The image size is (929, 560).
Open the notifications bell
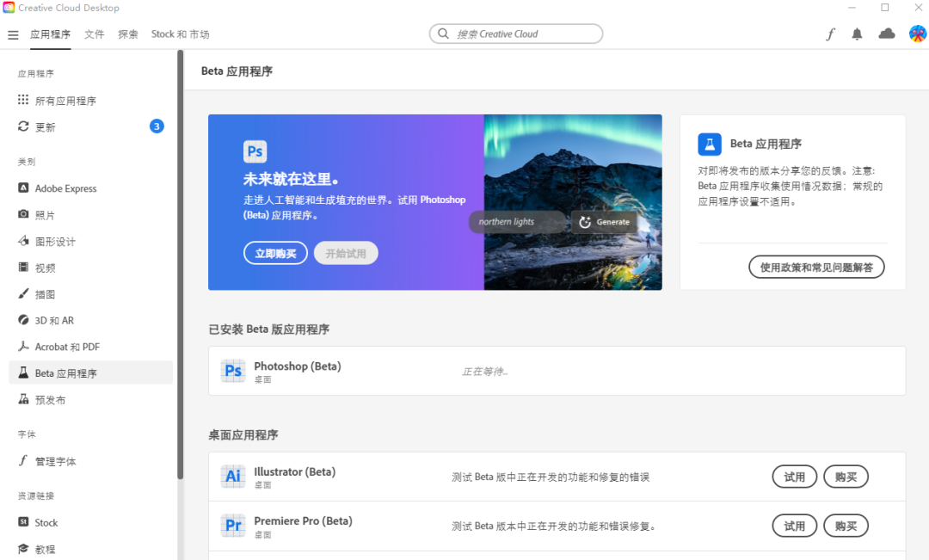point(858,34)
